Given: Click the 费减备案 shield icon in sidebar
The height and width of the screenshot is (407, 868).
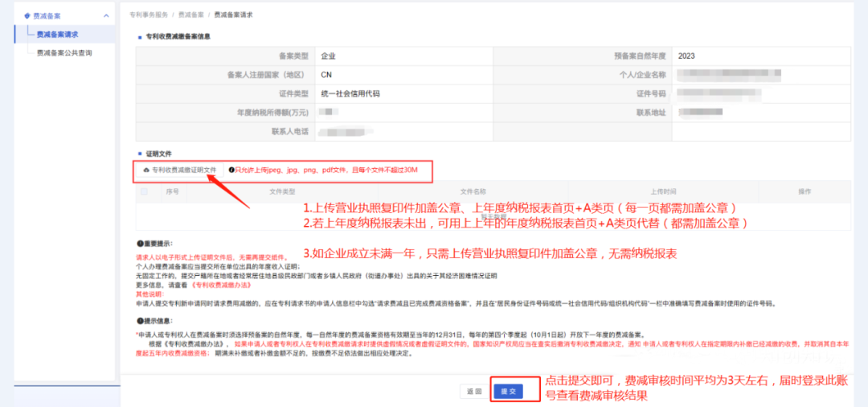Looking at the screenshot, I should [x=27, y=16].
